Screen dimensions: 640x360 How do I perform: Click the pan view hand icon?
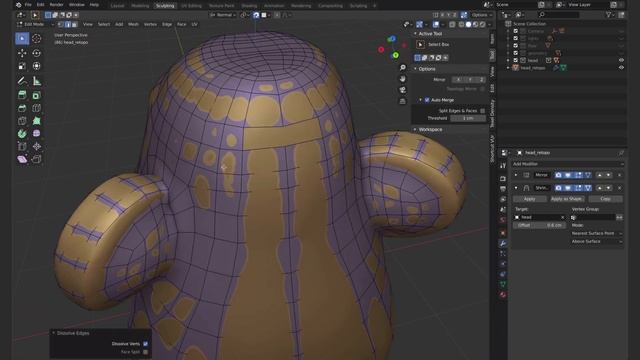tap(402, 79)
